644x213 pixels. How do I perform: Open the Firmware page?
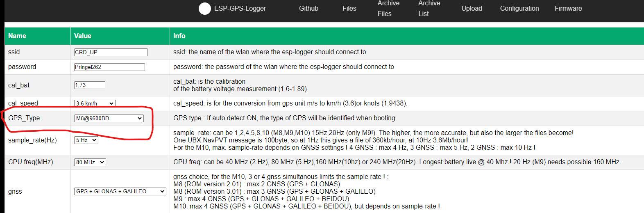pyautogui.click(x=568, y=8)
